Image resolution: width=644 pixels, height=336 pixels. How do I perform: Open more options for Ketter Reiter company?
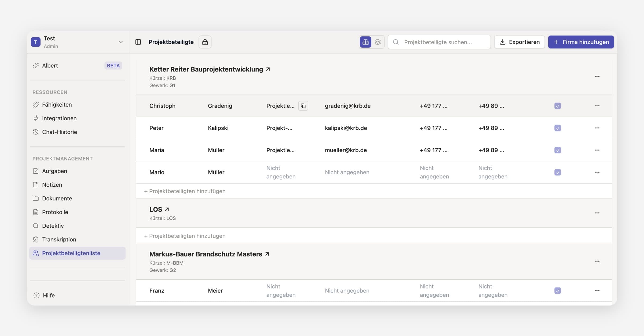point(597,77)
